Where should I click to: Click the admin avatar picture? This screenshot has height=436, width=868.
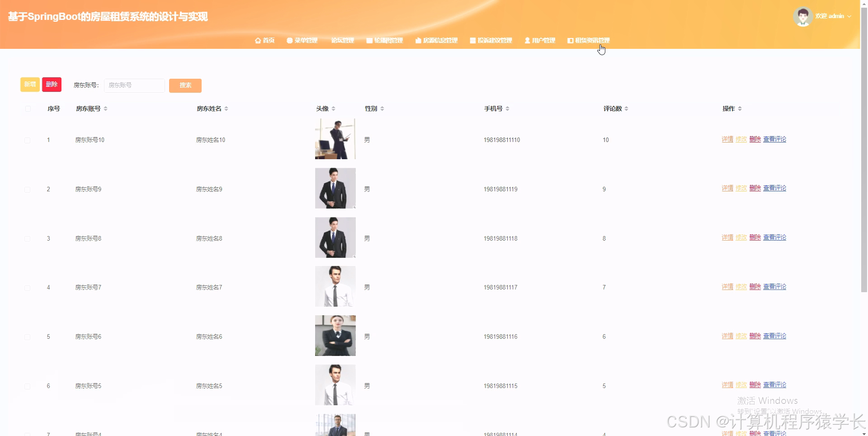803,16
